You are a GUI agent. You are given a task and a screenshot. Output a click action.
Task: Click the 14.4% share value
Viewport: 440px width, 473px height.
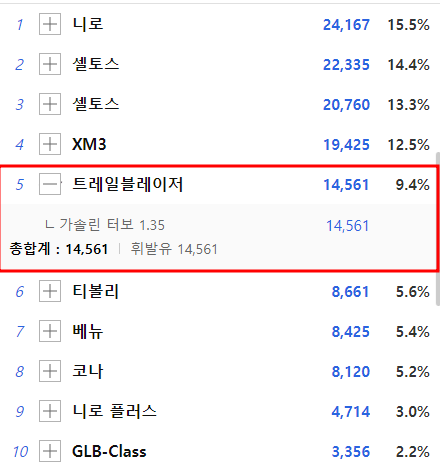[x=409, y=65]
